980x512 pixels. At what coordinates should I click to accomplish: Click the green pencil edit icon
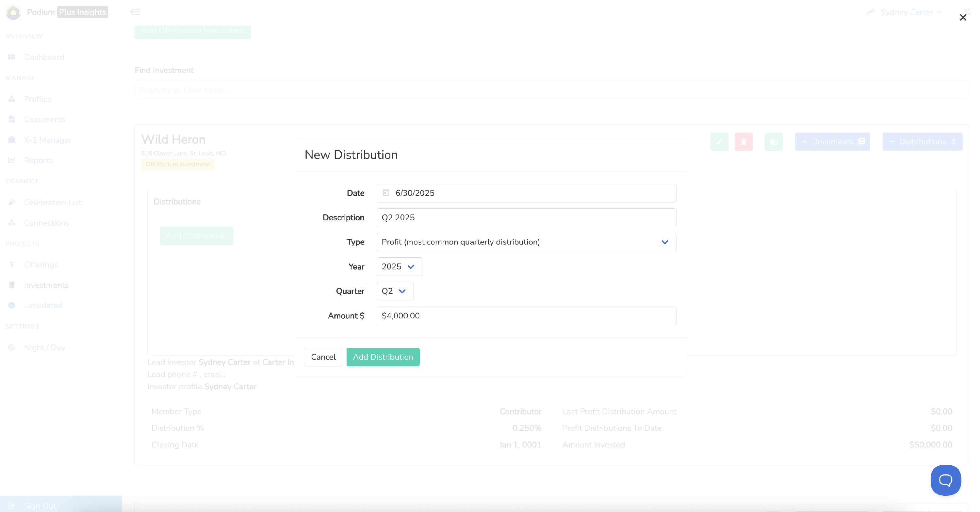click(719, 141)
